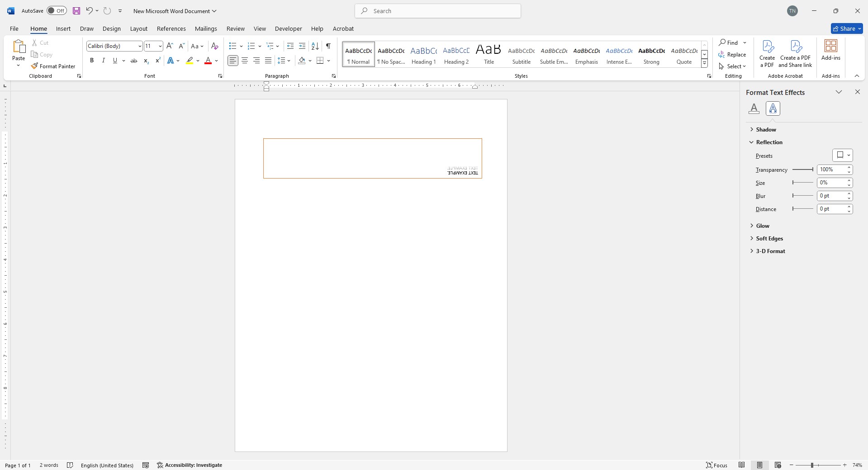Screen dimensions: 868x470
Task: Open the References tab
Action: point(171,28)
